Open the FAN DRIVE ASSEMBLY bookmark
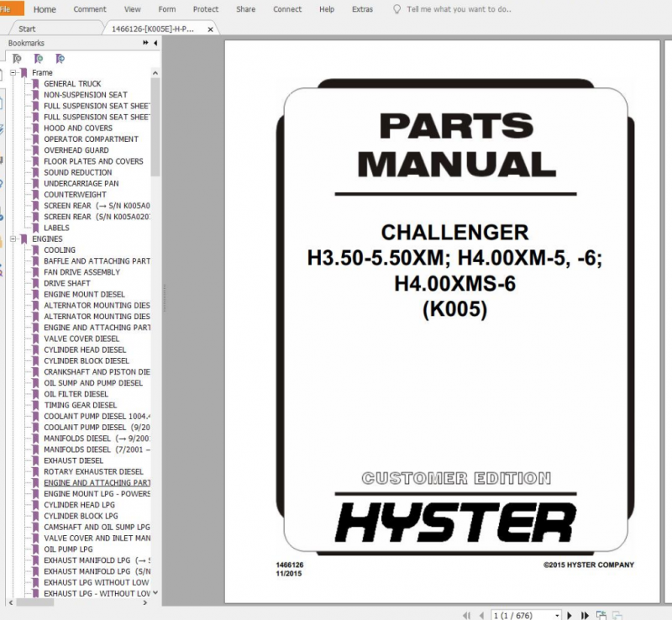Image resolution: width=672 pixels, height=620 pixels. [81, 272]
